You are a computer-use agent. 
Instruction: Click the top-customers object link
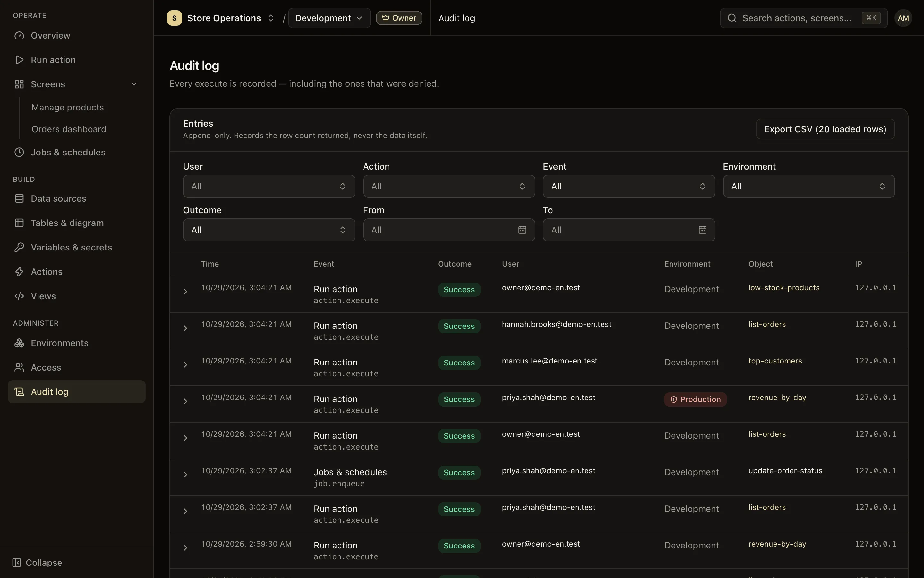[x=775, y=361]
